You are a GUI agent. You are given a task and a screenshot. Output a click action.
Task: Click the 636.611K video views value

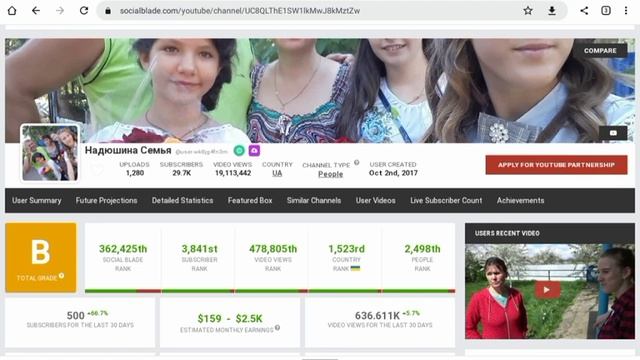(377, 316)
